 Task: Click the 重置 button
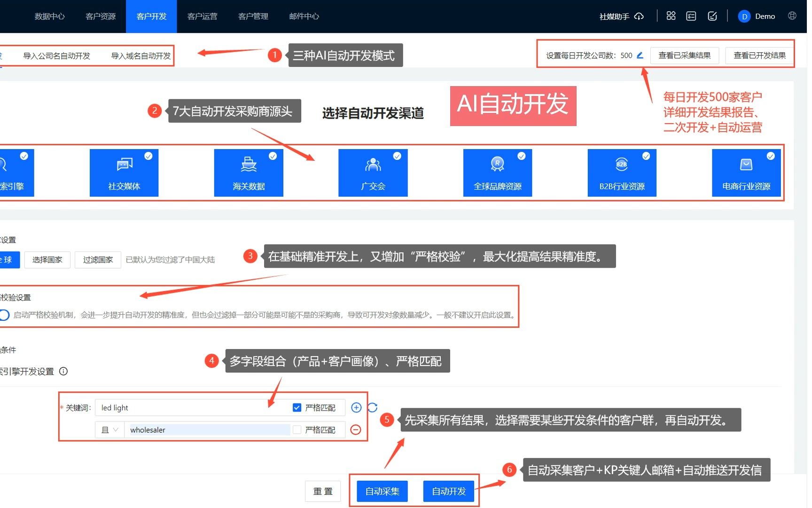point(323,492)
